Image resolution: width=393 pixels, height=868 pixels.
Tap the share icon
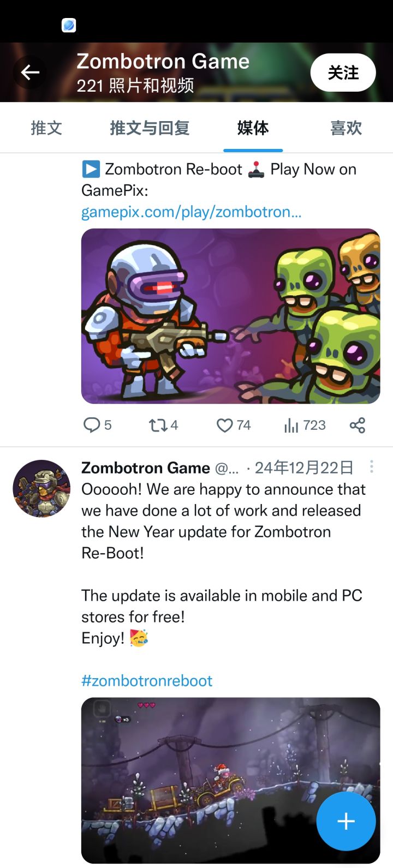(x=358, y=425)
